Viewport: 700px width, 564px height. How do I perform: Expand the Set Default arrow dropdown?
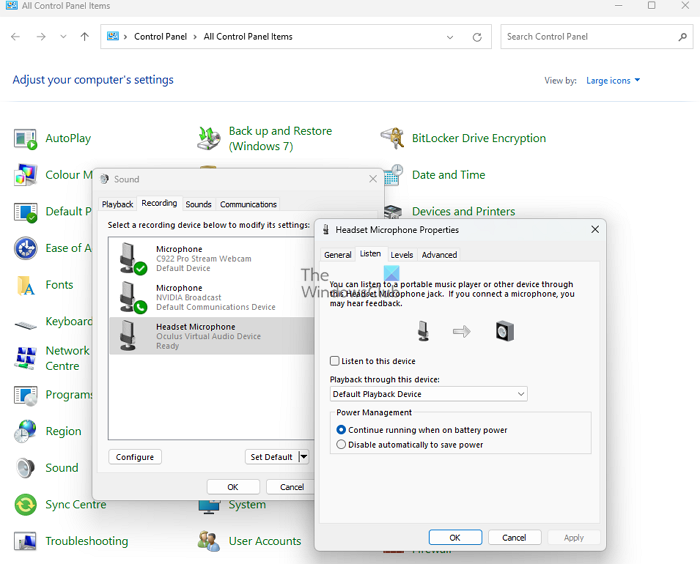tap(304, 457)
